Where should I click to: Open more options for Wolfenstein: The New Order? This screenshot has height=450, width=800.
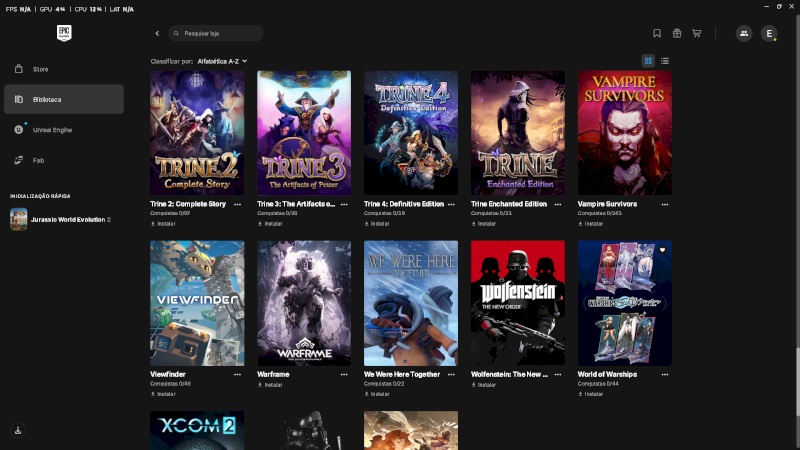[558, 374]
